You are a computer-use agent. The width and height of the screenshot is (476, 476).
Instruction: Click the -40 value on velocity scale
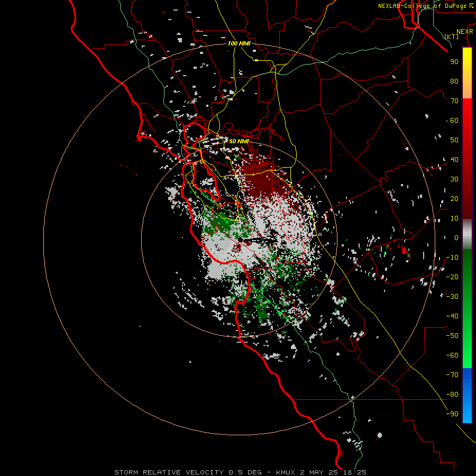tap(452, 316)
